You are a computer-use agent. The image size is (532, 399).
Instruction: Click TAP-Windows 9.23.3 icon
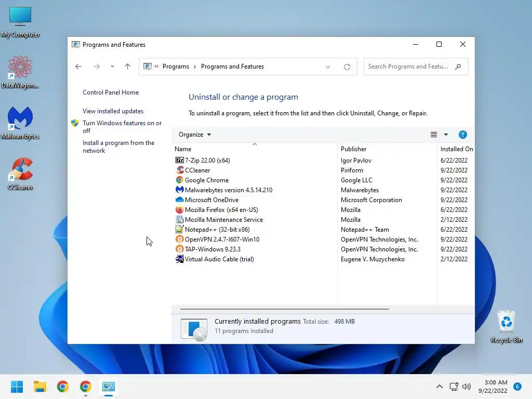click(x=179, y=249)
